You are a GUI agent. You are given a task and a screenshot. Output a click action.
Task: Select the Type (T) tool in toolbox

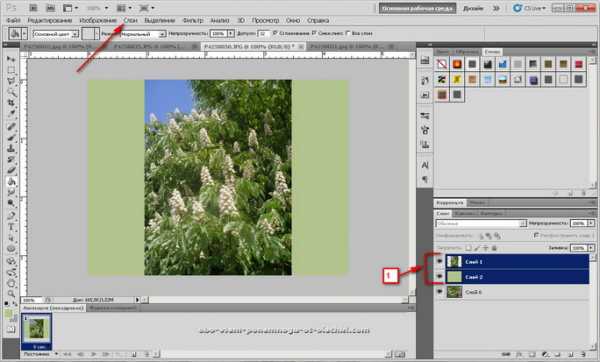pyautogui.click(x=11, y=227)
